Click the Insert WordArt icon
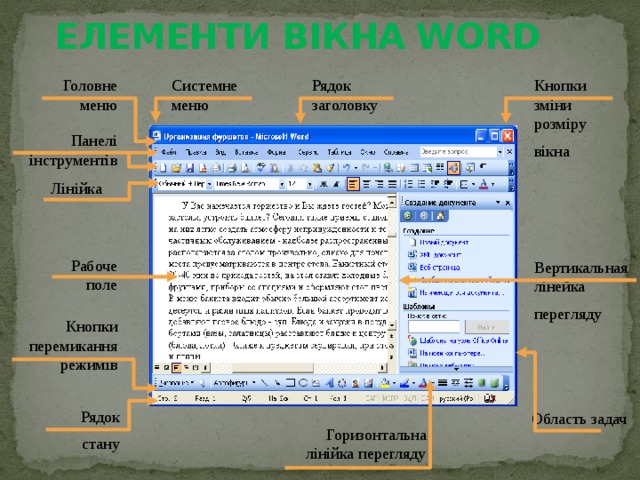Screen dimensions: 640x480 [329, 383]
